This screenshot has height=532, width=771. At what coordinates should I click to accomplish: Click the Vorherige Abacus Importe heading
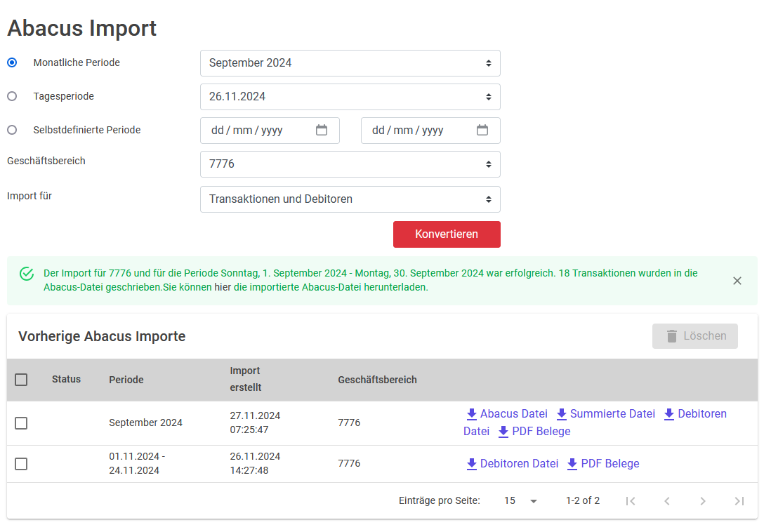tap(102, 336)
